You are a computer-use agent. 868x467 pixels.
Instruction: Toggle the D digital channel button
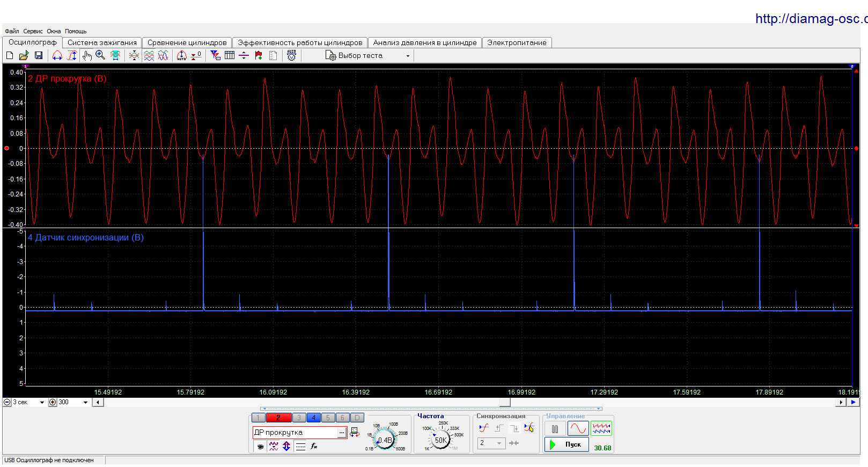(x=357, y=418)
